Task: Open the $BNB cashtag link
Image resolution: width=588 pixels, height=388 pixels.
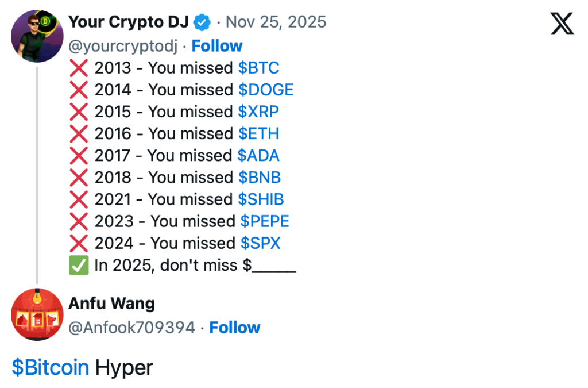Action: [x=260, y=178]
